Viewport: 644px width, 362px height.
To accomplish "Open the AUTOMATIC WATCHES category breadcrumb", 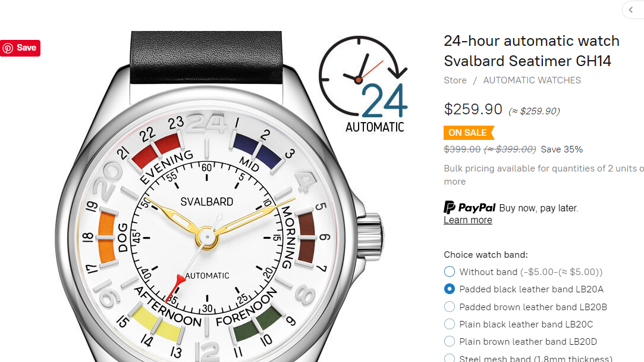I will [532, 80].
